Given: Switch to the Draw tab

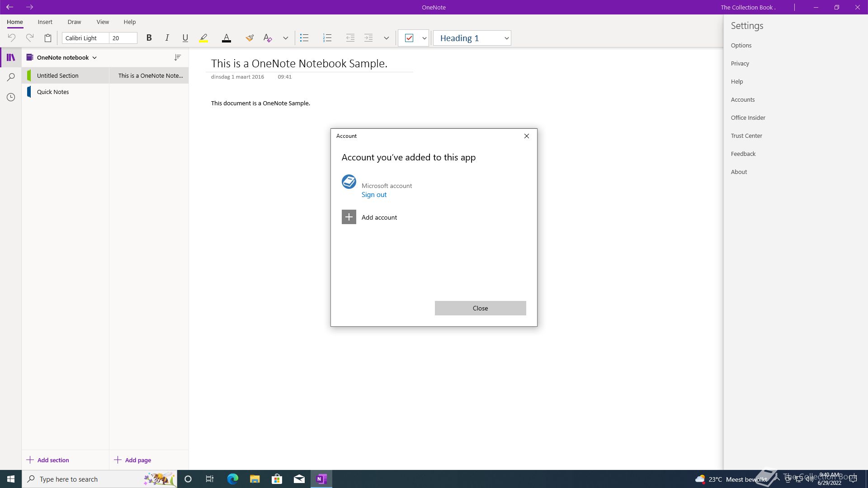Looking at the screenshot, I should (74, 22).
